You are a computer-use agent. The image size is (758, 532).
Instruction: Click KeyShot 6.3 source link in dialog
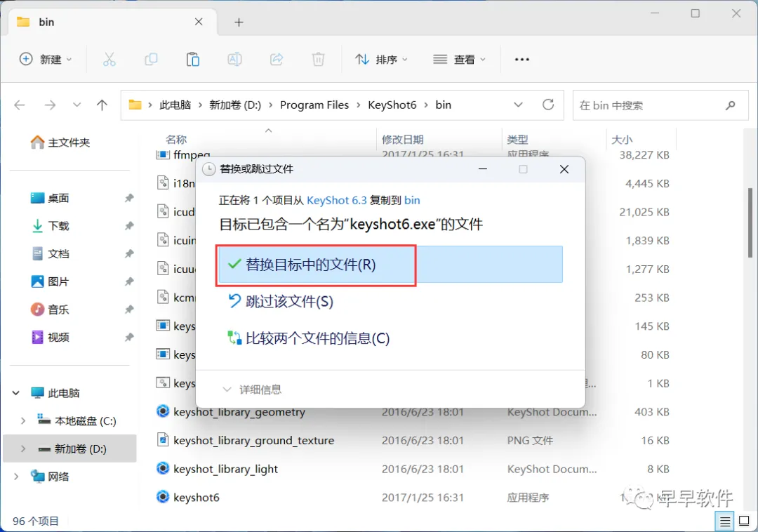click(x=337, y=200)
